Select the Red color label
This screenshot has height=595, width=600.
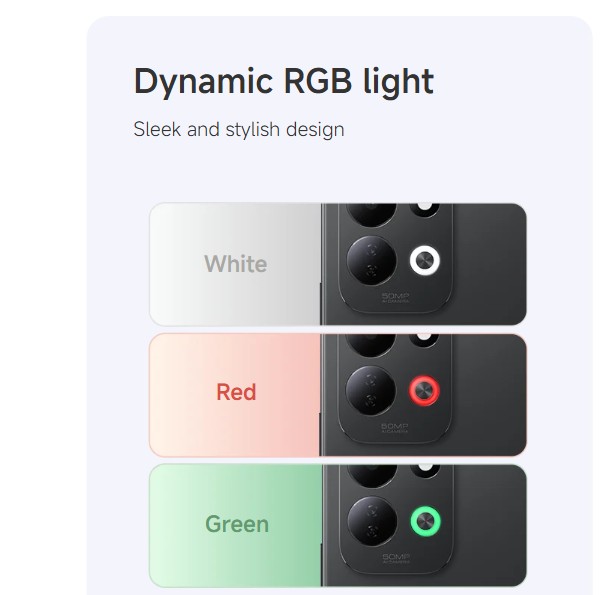coord(236,392)
